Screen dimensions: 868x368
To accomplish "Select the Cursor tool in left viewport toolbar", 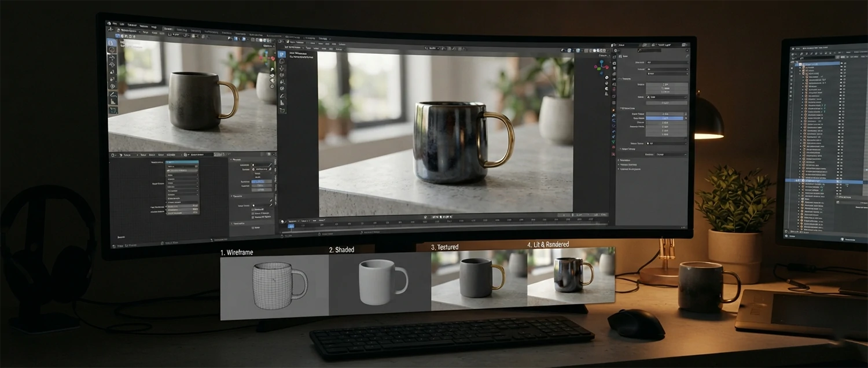I will [x=112, y=50].
